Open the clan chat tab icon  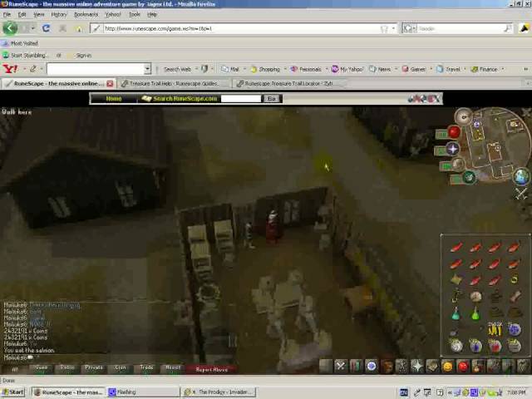(x=478, y=367)
